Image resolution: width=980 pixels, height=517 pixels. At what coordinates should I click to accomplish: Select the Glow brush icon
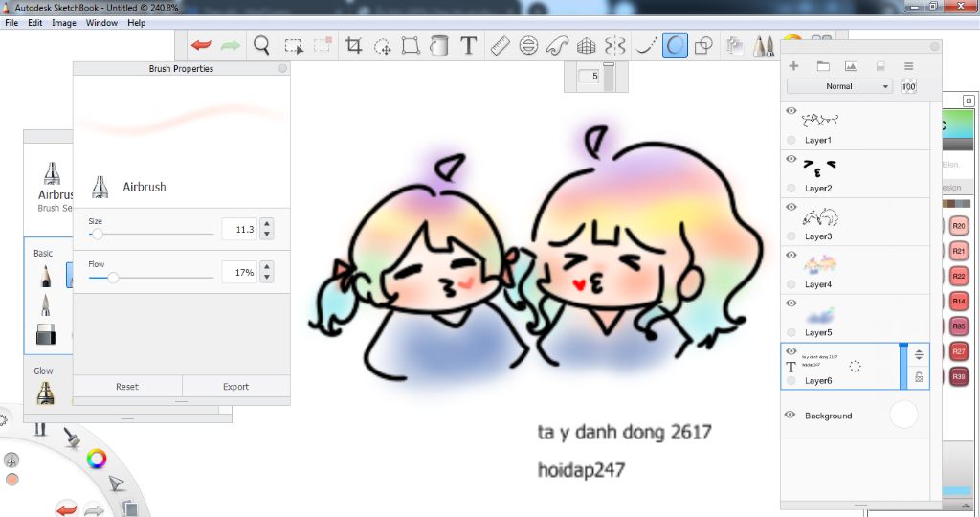[x=46, y=393]
